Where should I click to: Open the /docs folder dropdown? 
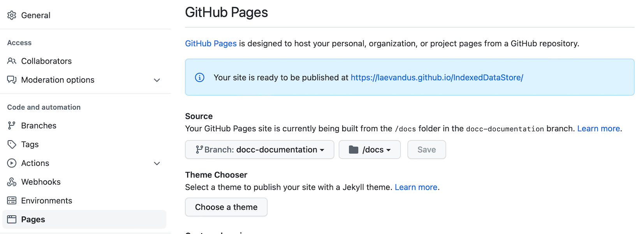click(370, 150)
